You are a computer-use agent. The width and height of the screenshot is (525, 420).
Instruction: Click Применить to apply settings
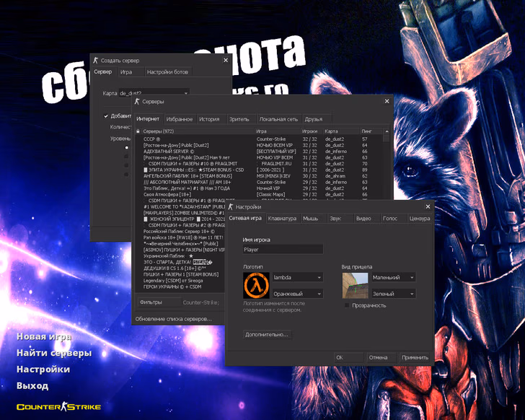[415, 357]
